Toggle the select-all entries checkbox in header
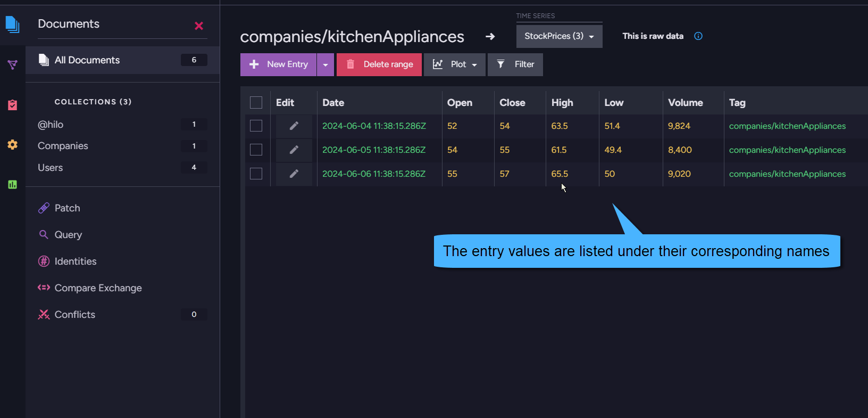 tap(256, 103)
